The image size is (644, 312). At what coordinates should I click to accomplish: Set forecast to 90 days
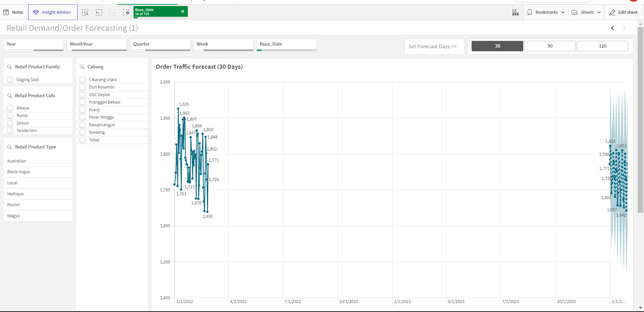coord(550,46)
